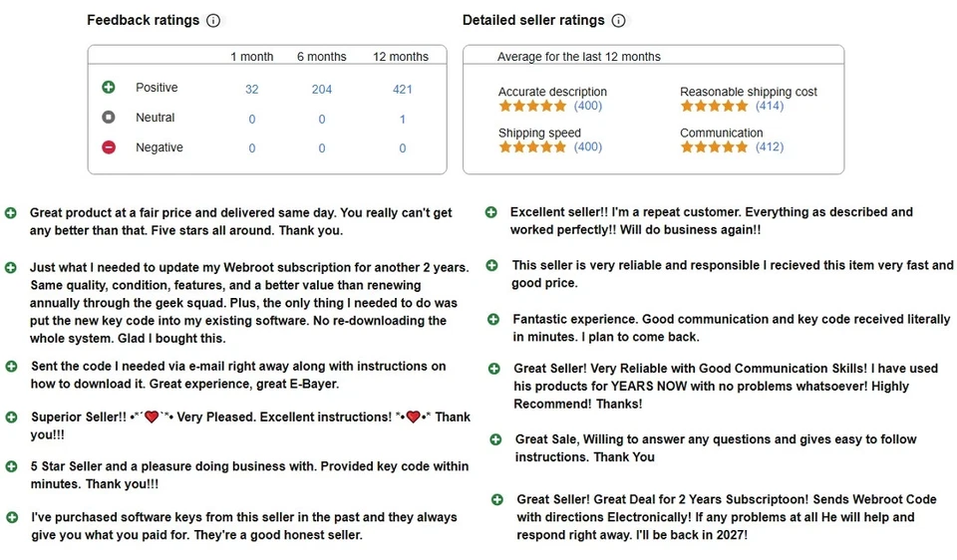This screenshot has height=560, width=957.
Task: Click the Shipping speed star rating
Action: 532,146
